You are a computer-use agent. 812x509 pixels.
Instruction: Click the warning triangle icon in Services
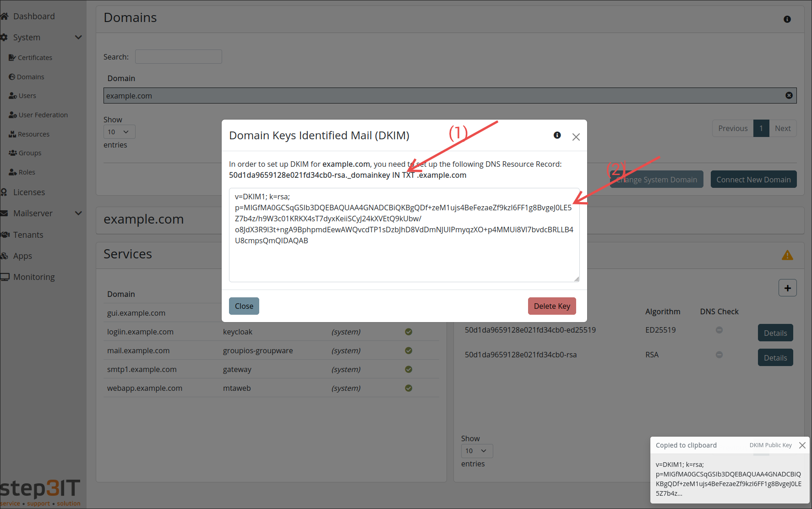click(x=787, y=255)
